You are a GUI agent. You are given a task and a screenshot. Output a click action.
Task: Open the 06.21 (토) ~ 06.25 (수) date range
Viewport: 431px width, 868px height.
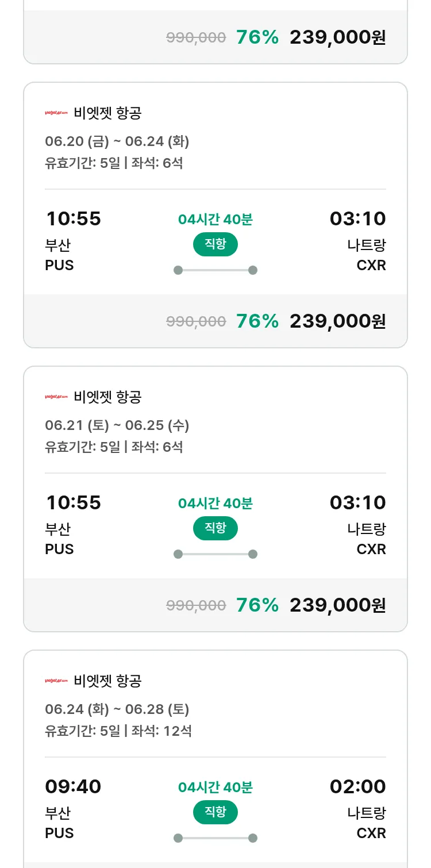tap(117, 425)
